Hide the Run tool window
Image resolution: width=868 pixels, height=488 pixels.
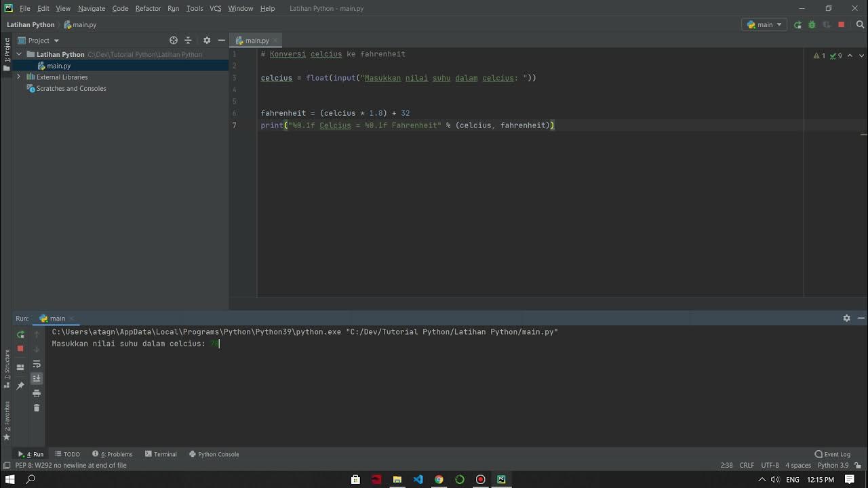click(861, 318)
